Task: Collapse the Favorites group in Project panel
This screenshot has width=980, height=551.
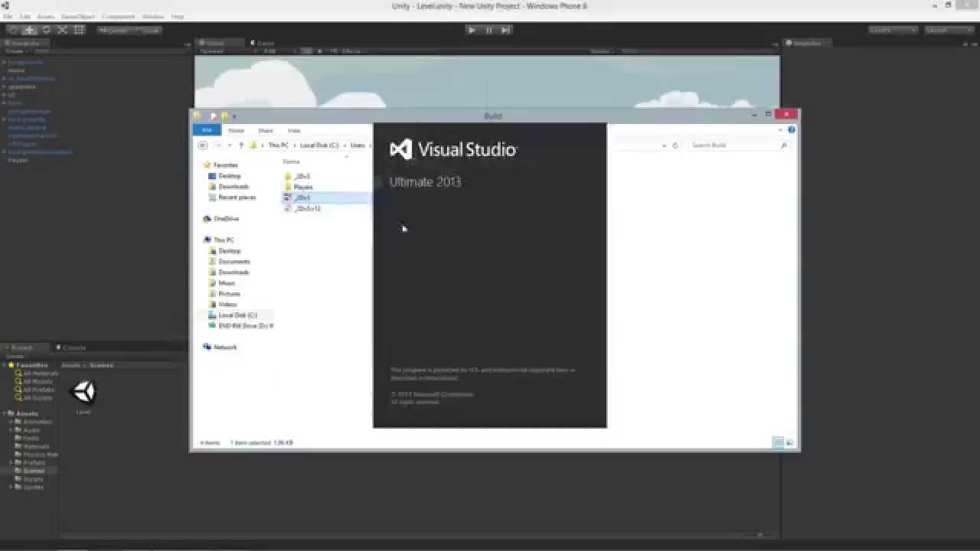Action: click(x=4, y=365)
